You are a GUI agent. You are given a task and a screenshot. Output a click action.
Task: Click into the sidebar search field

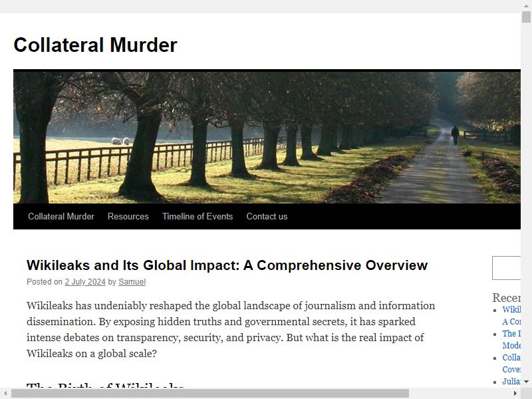(506, 268)
